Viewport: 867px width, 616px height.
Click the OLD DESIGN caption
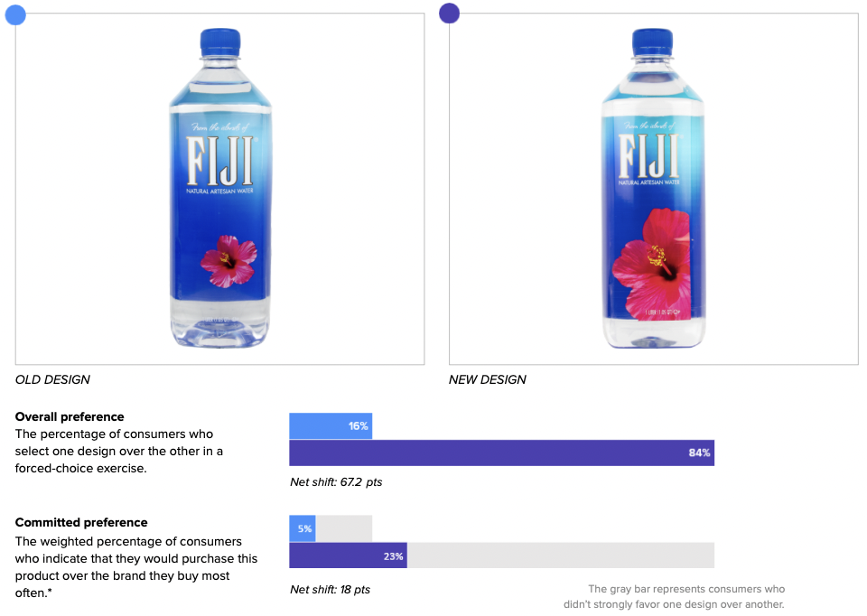[52, 380]
